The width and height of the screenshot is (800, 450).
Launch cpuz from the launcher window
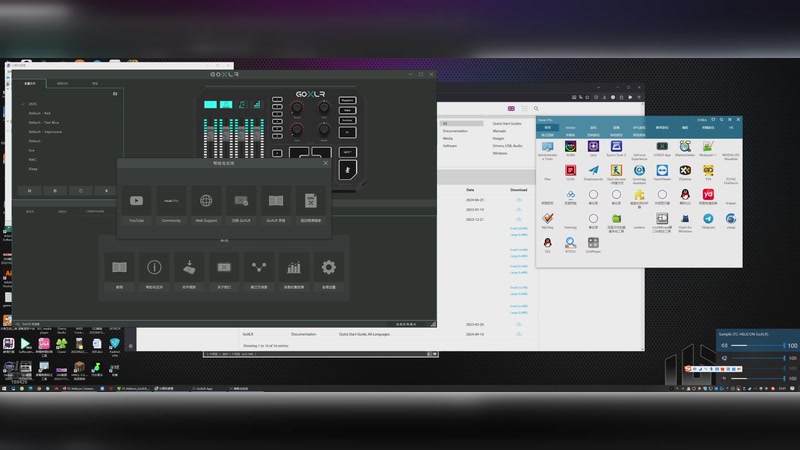(593, 149)
